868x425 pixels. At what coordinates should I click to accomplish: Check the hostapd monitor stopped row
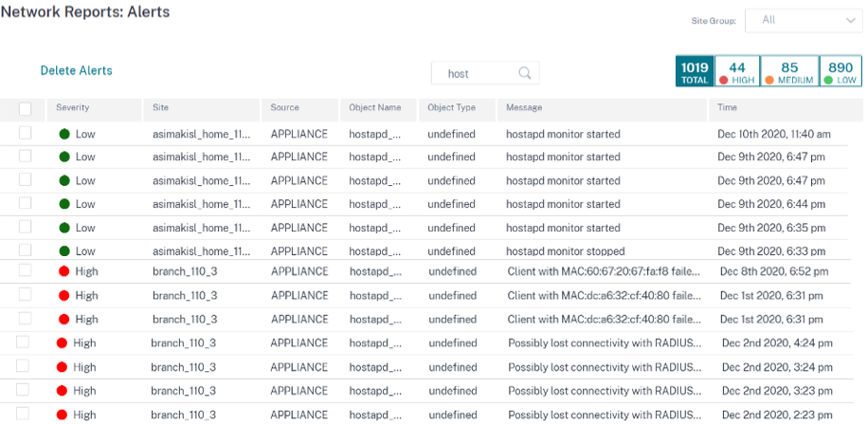pos(25,249)
